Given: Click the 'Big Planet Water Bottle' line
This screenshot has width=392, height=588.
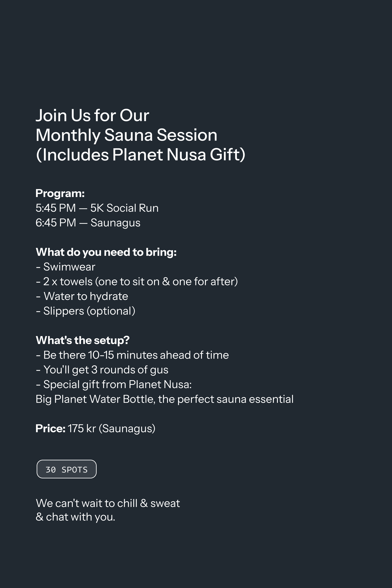Looking at the screenshot, I should [164, 399].
